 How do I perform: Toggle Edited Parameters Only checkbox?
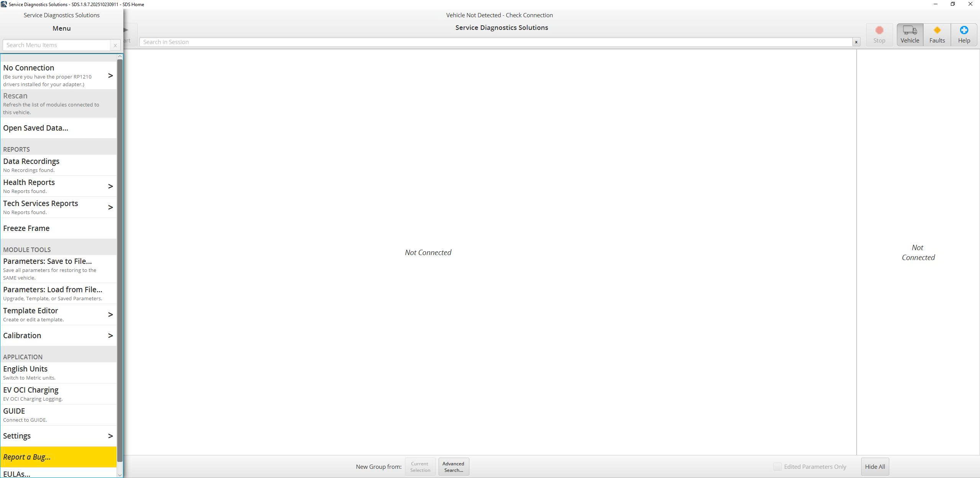coord(777,467)
